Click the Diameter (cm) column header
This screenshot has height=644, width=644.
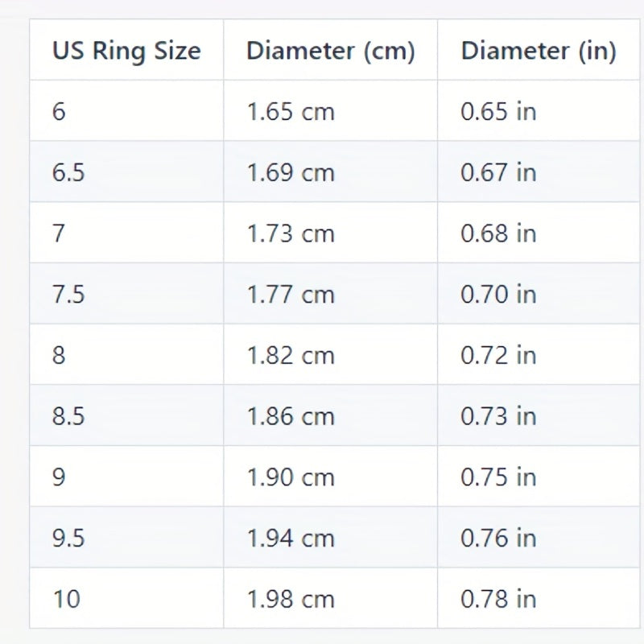coord(331,50)
